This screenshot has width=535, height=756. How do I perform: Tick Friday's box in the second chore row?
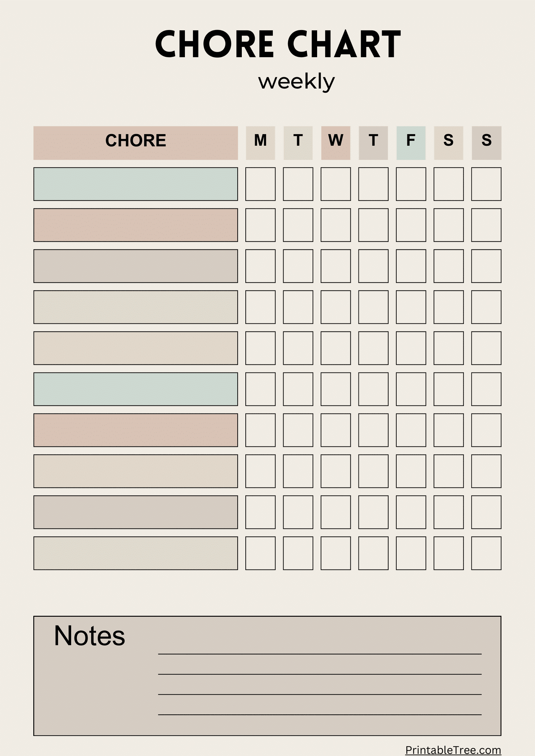[411, 225]
